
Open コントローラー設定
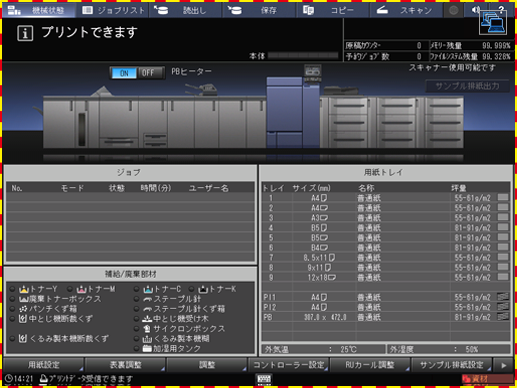click(289, 365)
